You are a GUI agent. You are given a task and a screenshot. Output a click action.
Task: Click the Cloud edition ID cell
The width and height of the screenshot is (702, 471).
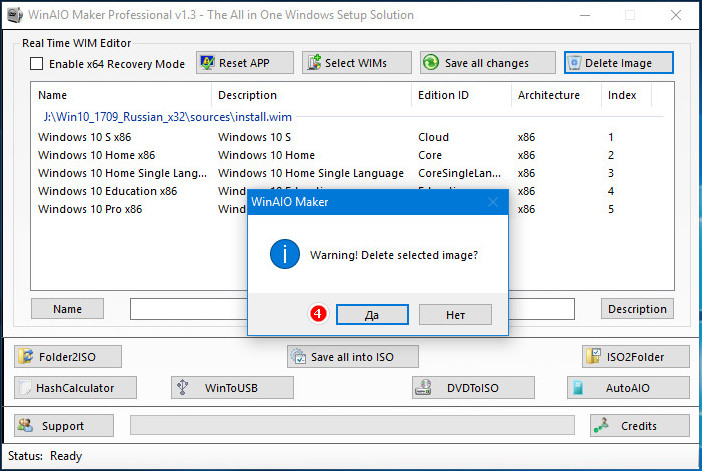433,137
